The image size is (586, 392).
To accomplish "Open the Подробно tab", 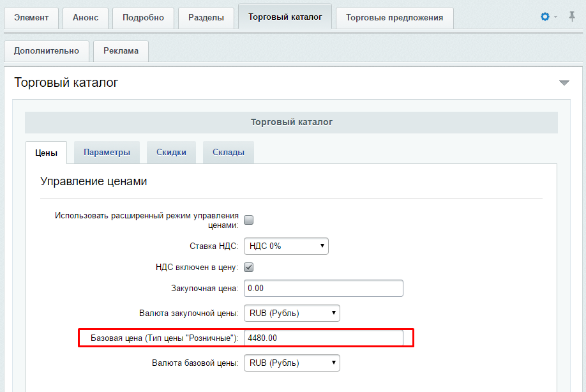I will point(143,18).
